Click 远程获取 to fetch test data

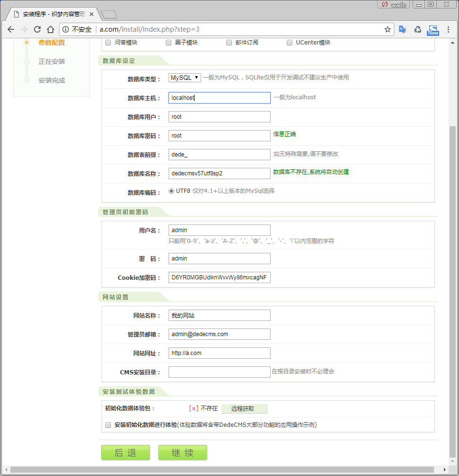click(244, 408)
